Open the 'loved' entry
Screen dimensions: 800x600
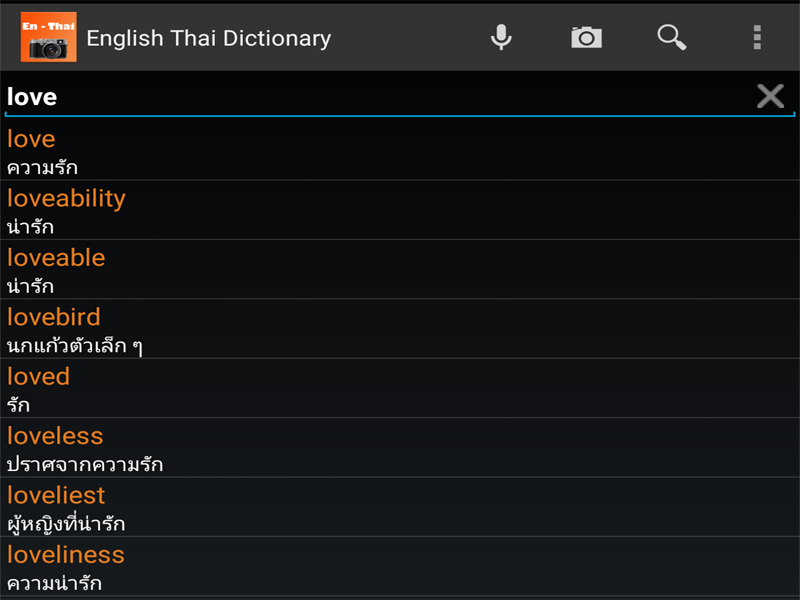(x=38, y=377)
